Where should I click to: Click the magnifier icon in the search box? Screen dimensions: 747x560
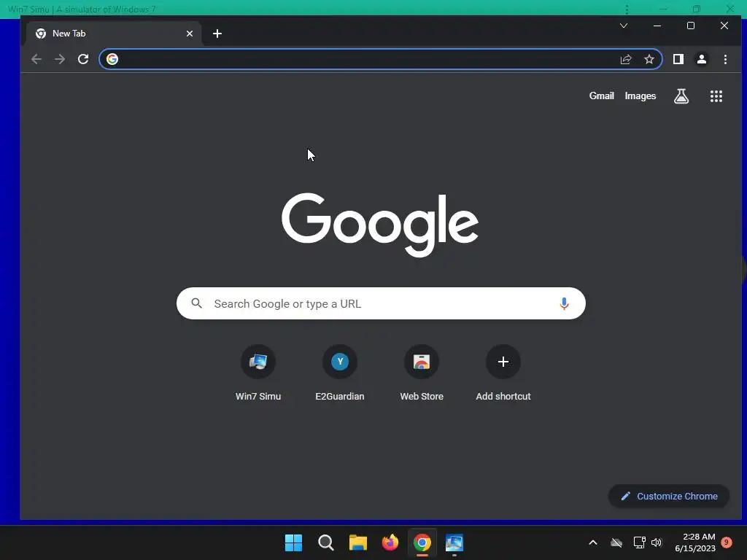tap(197, 303)
